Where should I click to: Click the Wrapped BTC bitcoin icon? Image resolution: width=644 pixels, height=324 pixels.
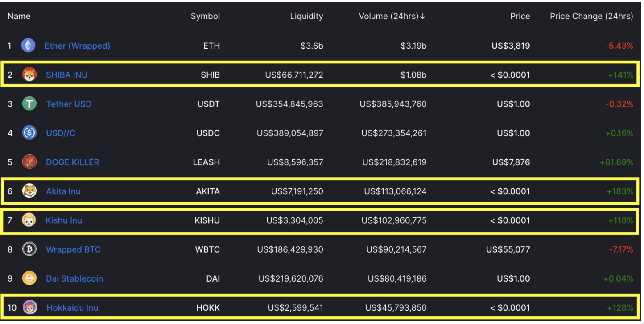[29, 249]
